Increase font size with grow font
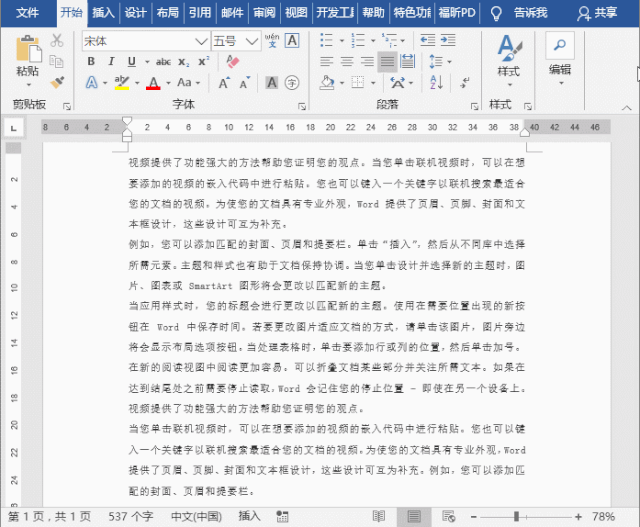The height and width of the screenshot is (527, 640). (x=224, y=83)
